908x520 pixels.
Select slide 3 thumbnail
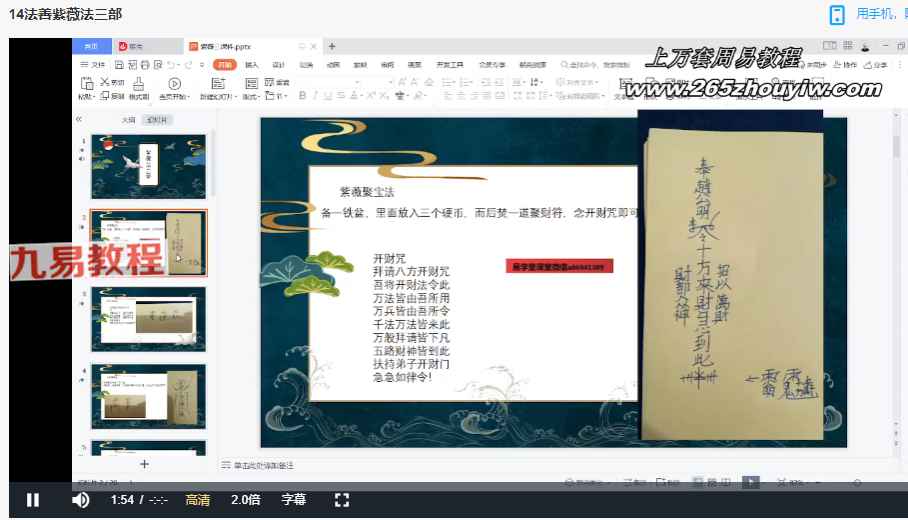(x=148, y=319)
